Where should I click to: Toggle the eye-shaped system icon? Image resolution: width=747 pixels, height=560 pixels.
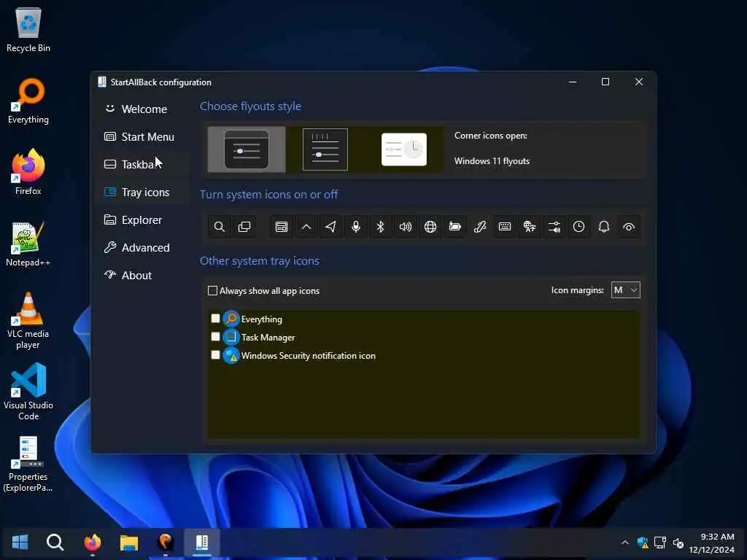click(629, 227)
